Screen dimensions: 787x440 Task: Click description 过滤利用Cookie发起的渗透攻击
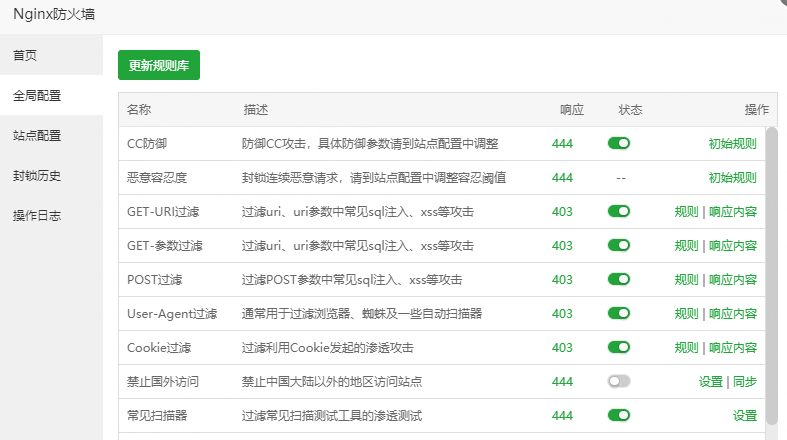point(328,348)
